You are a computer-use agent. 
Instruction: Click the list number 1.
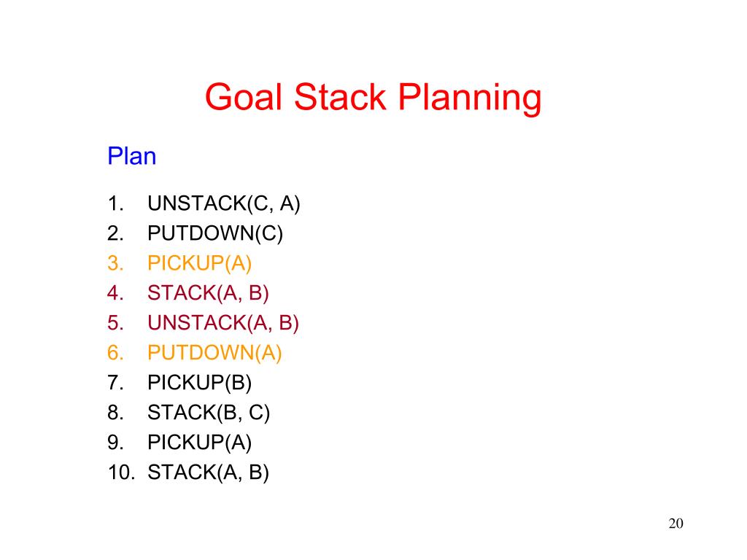115,204
